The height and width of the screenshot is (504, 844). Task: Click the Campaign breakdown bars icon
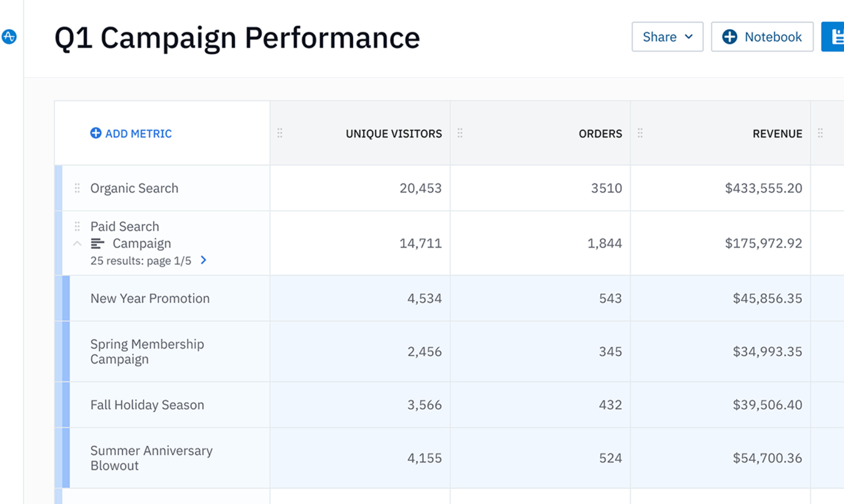pyautogui.click(x=97, y=243)
